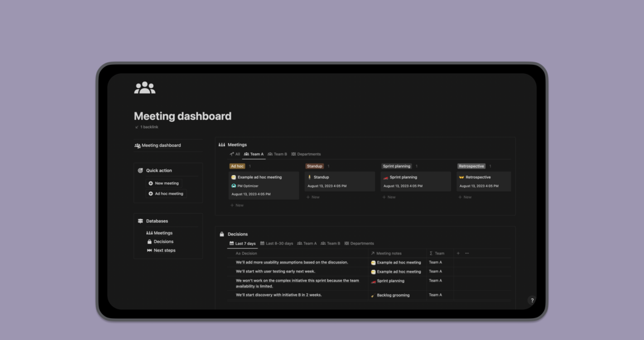Click the Retrospective column tag

471,166
